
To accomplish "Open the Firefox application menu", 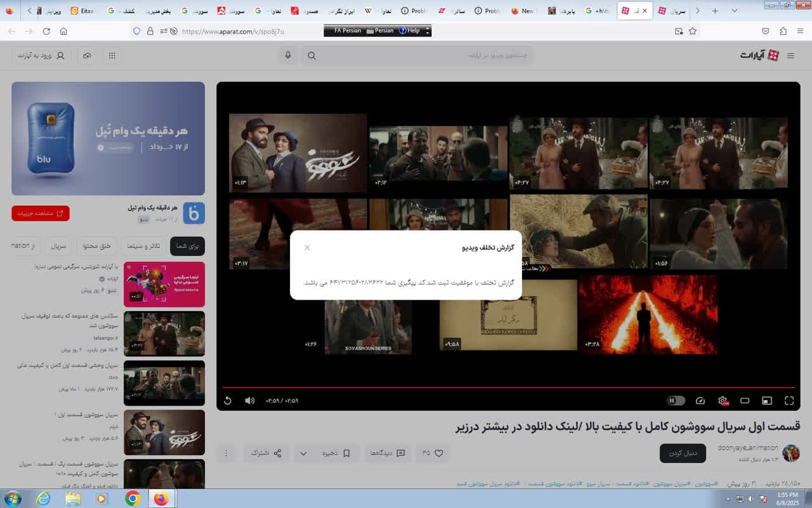I will [800, 31].
